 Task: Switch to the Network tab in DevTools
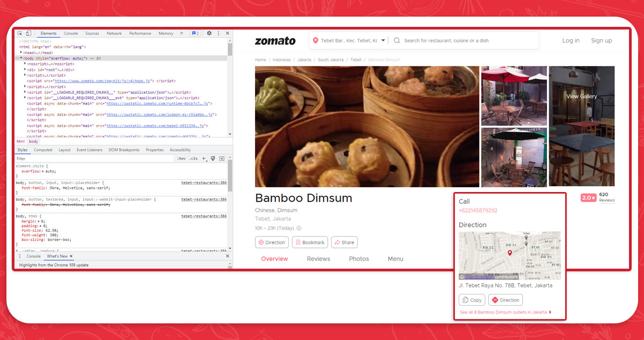coord(114,33)
